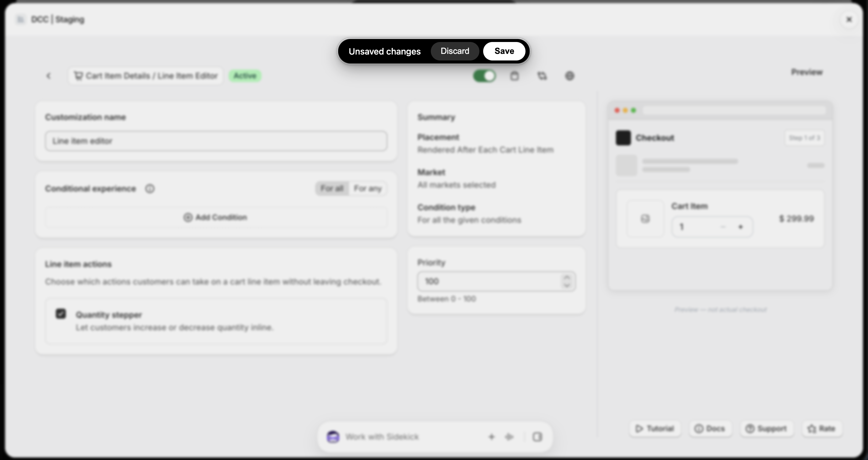This screenshot has width=868, height=460.
Task: Open the Docs link
Action: tap(710, 429)
